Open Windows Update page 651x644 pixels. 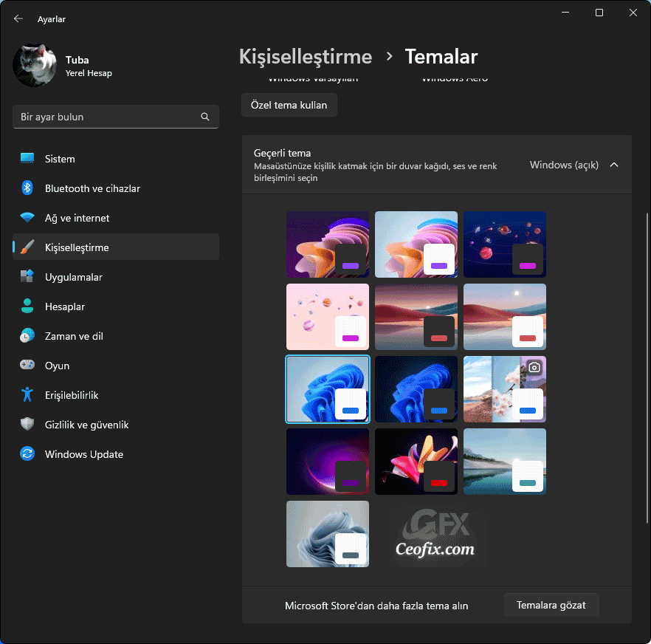(x=116, y=453)
